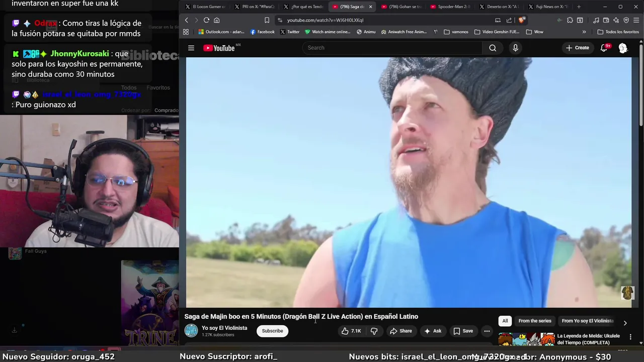
Task: Click the Brave VPN shield icon
Action: pos(626,20)
